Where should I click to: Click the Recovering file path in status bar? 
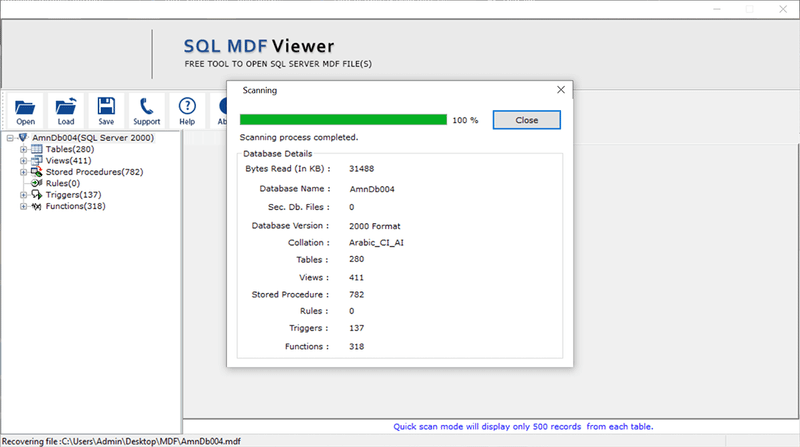121,441
